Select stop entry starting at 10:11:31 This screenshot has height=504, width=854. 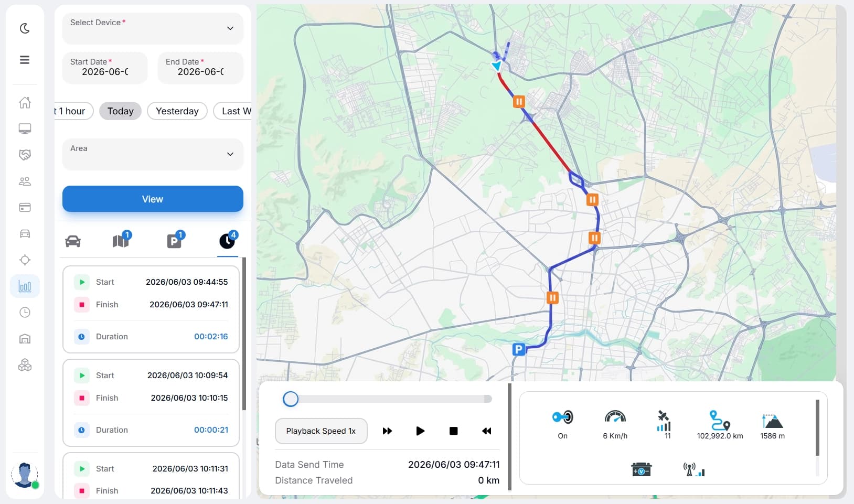coord(151,476)
